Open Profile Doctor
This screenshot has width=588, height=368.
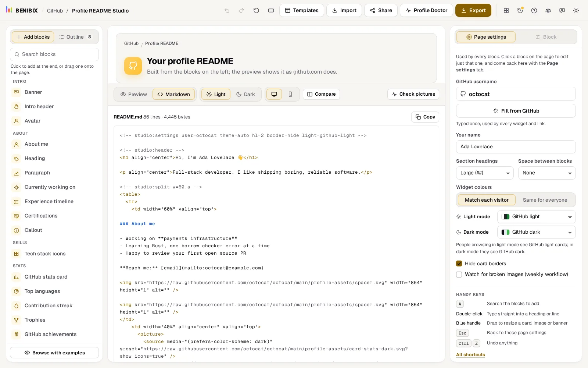(426, 10)
